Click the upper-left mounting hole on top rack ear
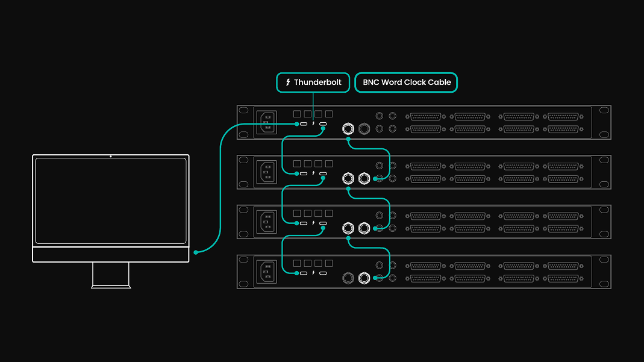Image resolution: width=644 pixels, height=362 pixels. point(243,110)
